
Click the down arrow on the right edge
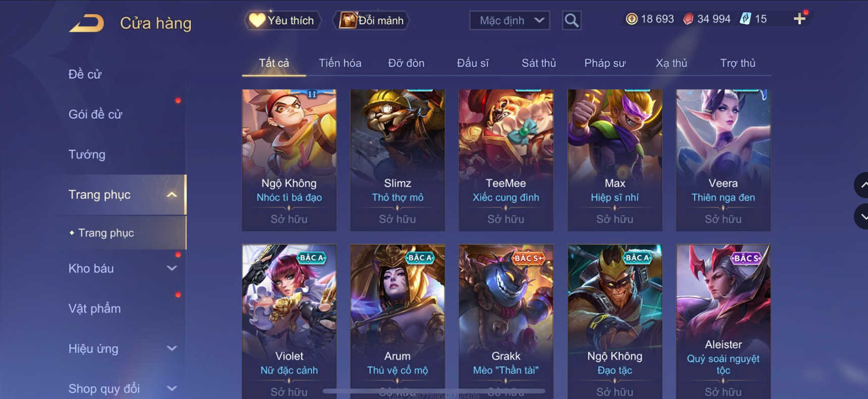[861, 216]
